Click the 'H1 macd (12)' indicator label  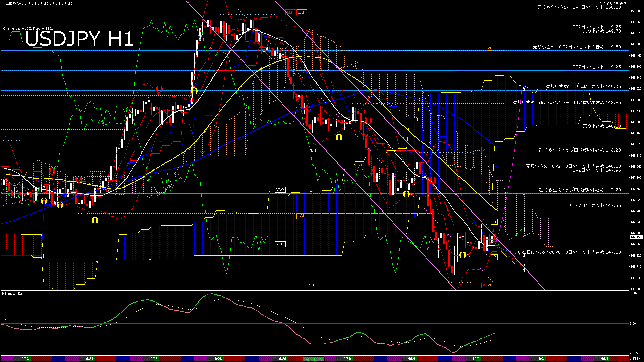pos(12,294)
